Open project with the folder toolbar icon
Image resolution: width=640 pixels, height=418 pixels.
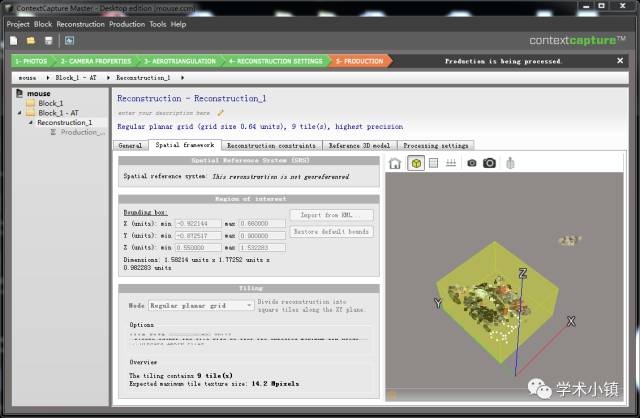pos(31,40)
